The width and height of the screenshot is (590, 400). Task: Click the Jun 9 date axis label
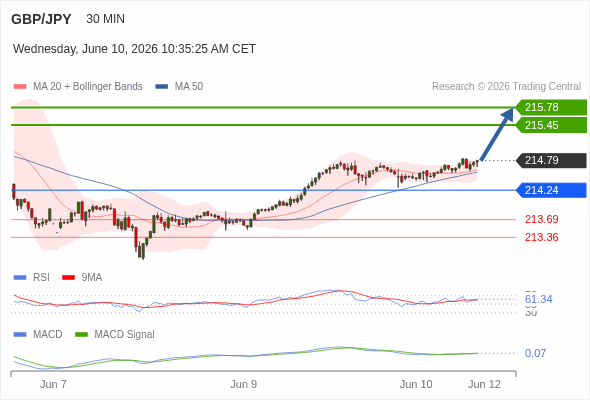[x=243, y=384]
